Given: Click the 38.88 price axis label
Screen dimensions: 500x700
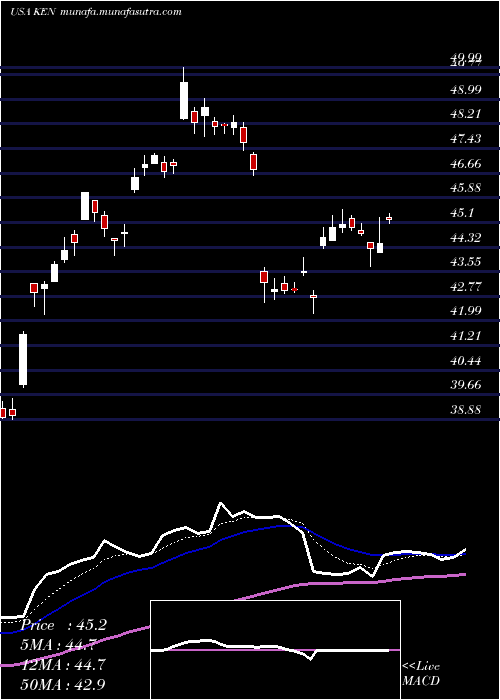Looking at the screenshot, I should coord(467,410).
